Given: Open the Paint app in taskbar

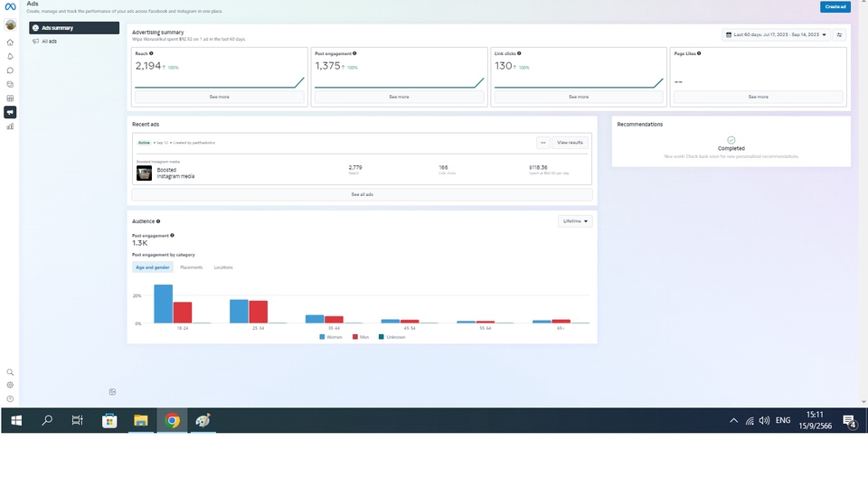Looking at the screenshot, I should click(203, 421).
